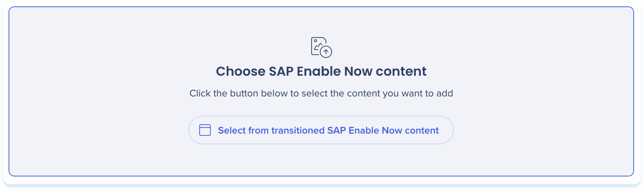Click the image upload icon above the heading
The width and height of the screenshot is (644, 190).
click(321, 47)
